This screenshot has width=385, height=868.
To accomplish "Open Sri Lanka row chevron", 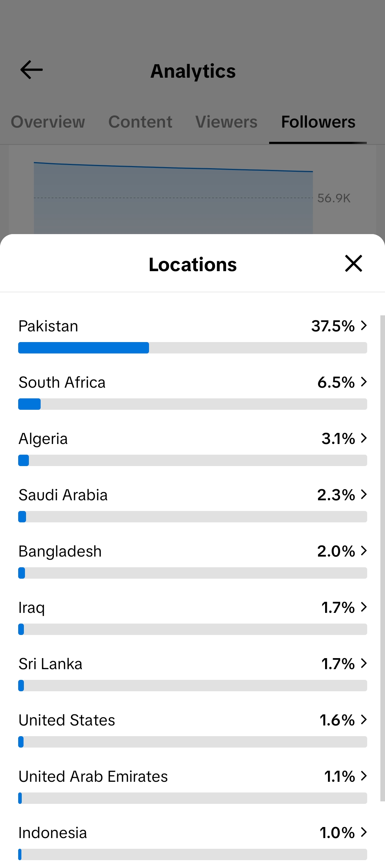I will (x=364, y=663).
